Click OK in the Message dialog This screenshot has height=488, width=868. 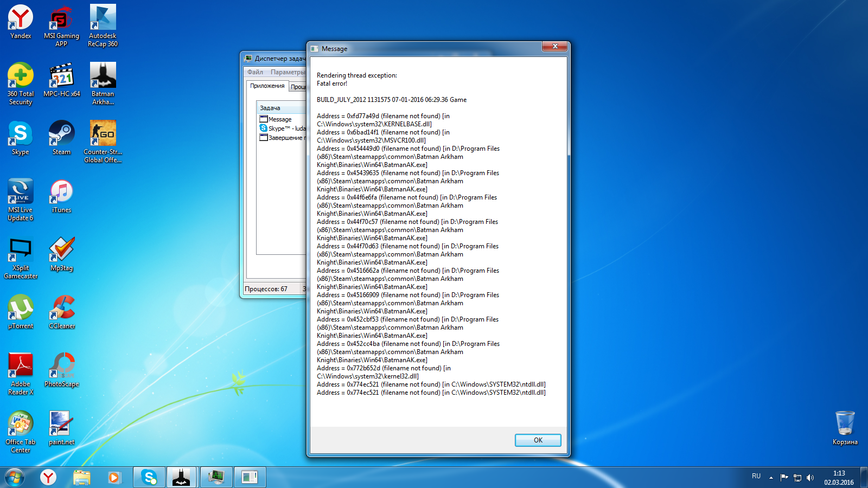[x=538, y=440]
